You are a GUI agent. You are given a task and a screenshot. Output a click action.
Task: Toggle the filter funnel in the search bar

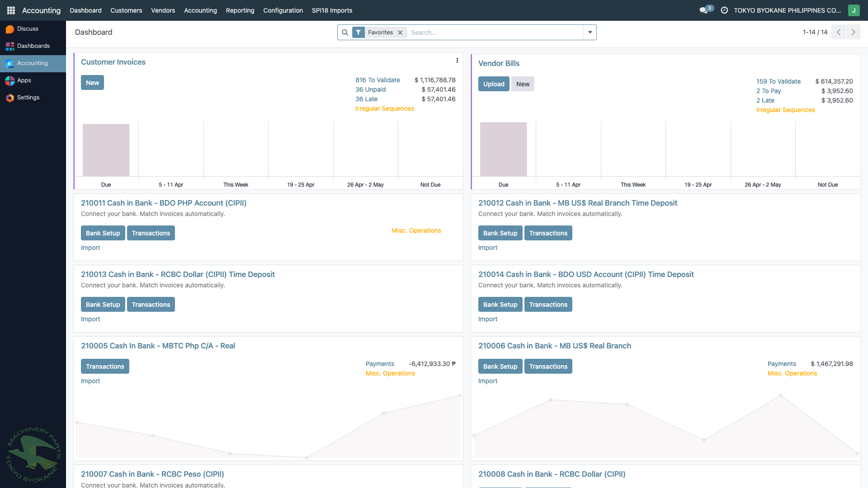pyautogui.click(x=358, y=32)
